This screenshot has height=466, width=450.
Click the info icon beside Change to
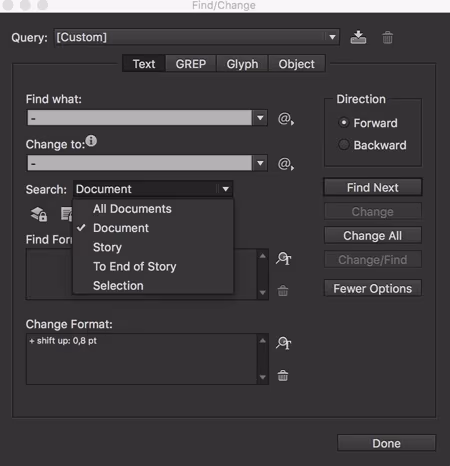coord(91,141)
